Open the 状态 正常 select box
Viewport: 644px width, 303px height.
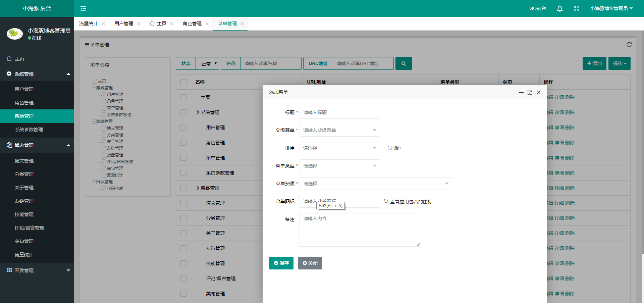207,63
